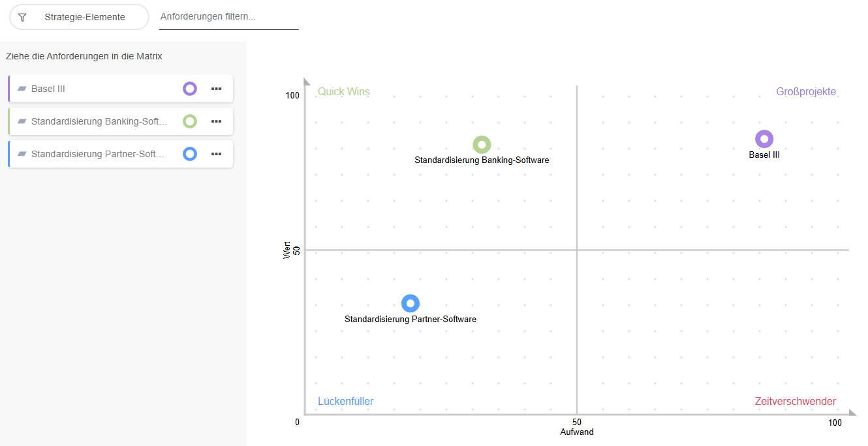The image size is (868, 446).
Task: Focus the Anforderungen filtern input field
Action: [228, 17]
